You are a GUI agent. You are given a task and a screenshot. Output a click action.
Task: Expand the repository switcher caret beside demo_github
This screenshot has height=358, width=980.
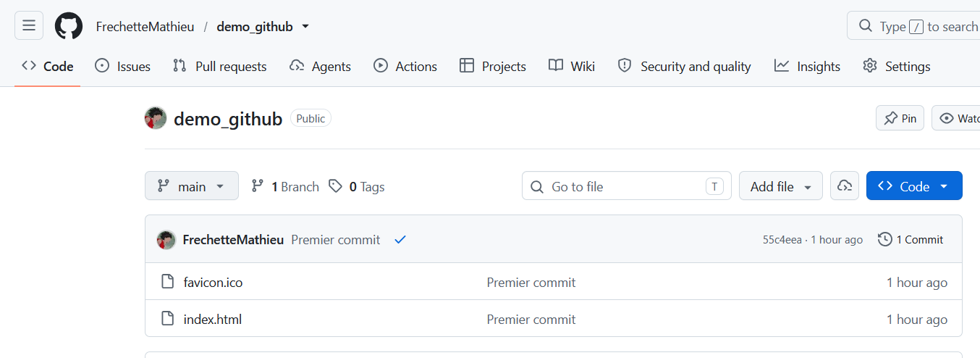pyautogui.click(x=305, y=26)
